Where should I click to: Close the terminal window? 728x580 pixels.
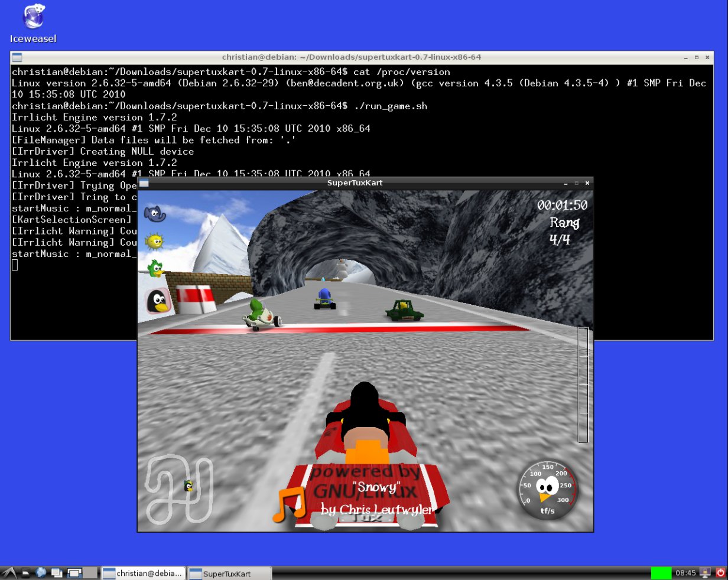(707, 57)
